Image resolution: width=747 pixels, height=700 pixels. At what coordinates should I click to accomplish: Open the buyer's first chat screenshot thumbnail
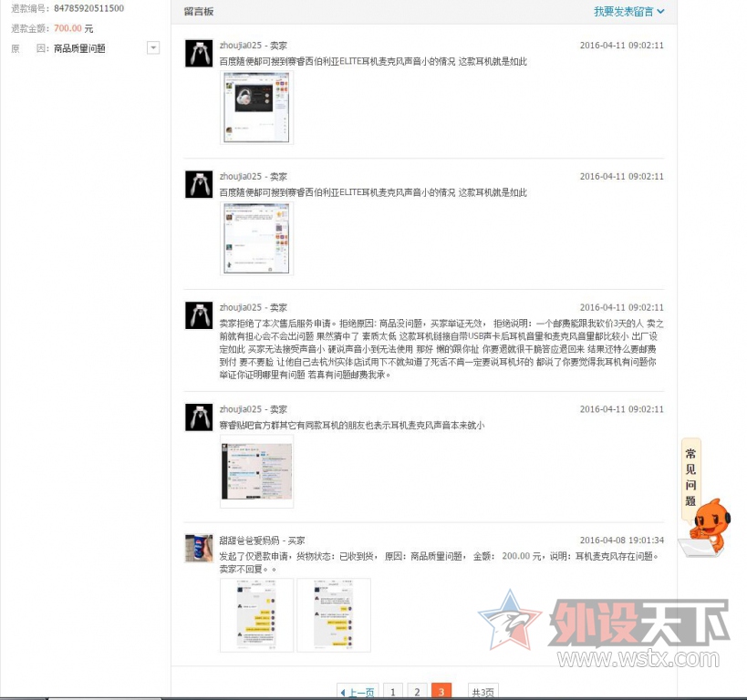[256, 614]
